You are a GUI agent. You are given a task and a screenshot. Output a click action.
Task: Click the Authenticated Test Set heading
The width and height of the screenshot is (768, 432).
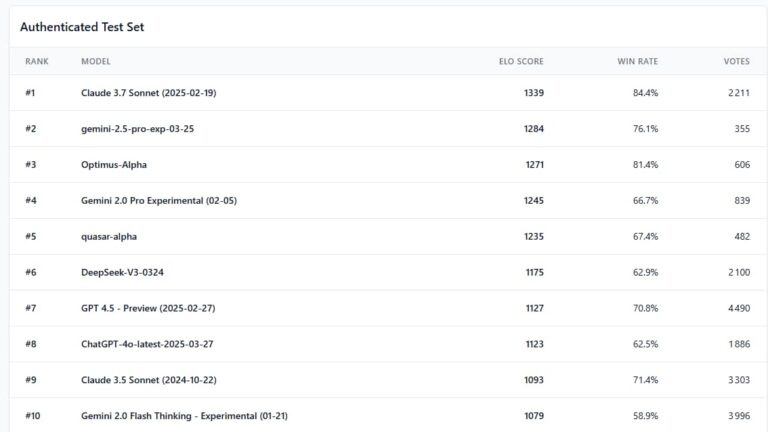[82, 27]
